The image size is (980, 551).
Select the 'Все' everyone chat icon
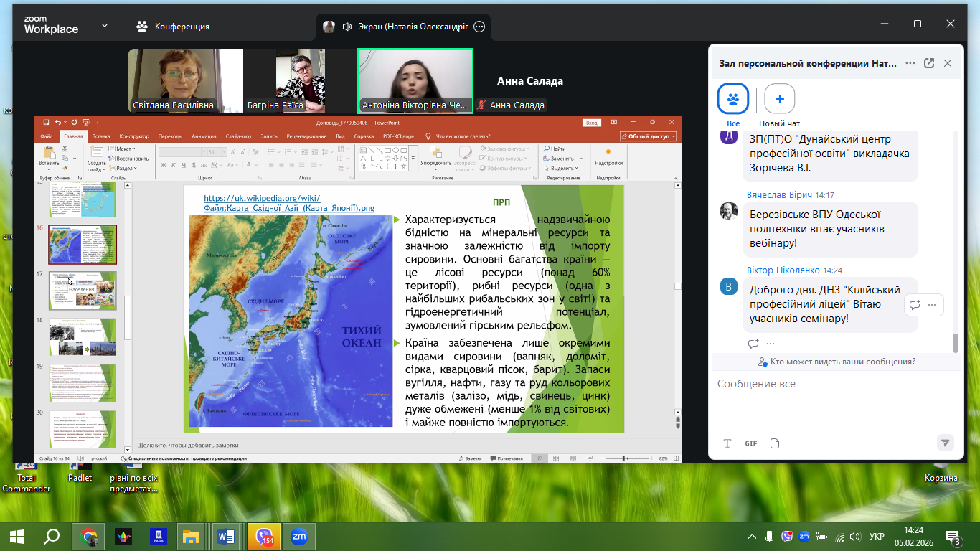(x=732, y=99)
